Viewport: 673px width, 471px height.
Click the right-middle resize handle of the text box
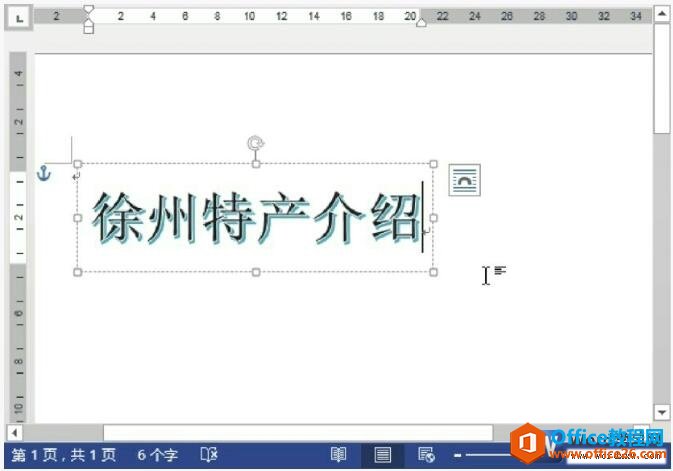tap(434, 218)
